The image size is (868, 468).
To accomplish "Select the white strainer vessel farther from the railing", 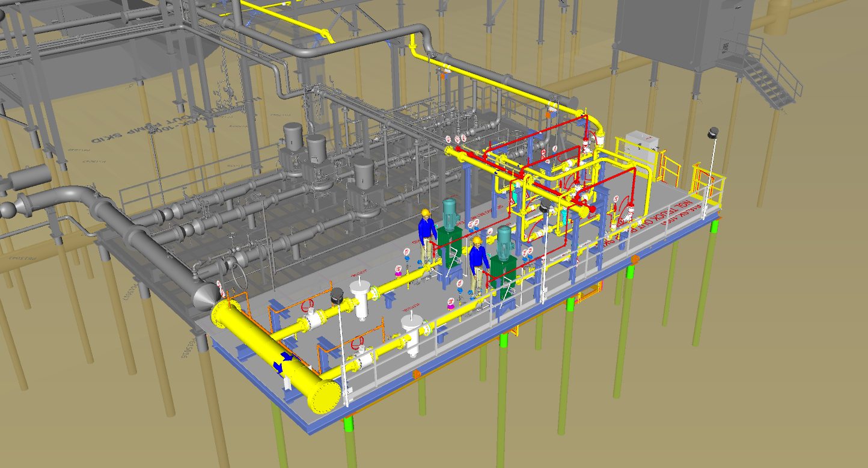I will (x=359, y=301).
